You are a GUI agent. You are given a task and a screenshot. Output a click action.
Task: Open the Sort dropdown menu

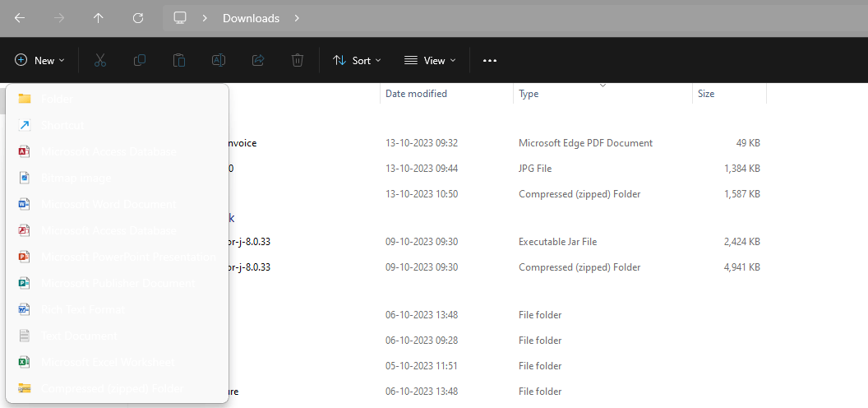pos(357,60)
